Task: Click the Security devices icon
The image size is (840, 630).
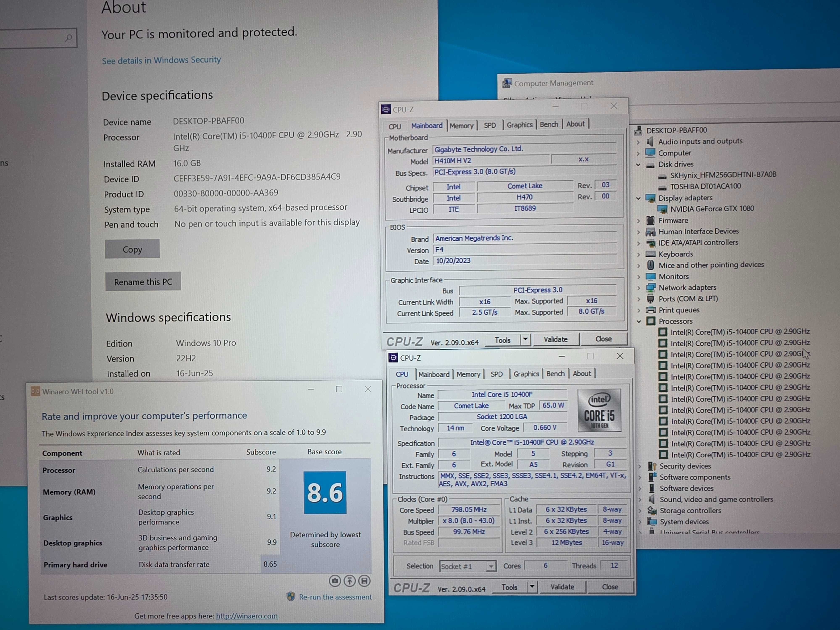Action: [652, 466]
